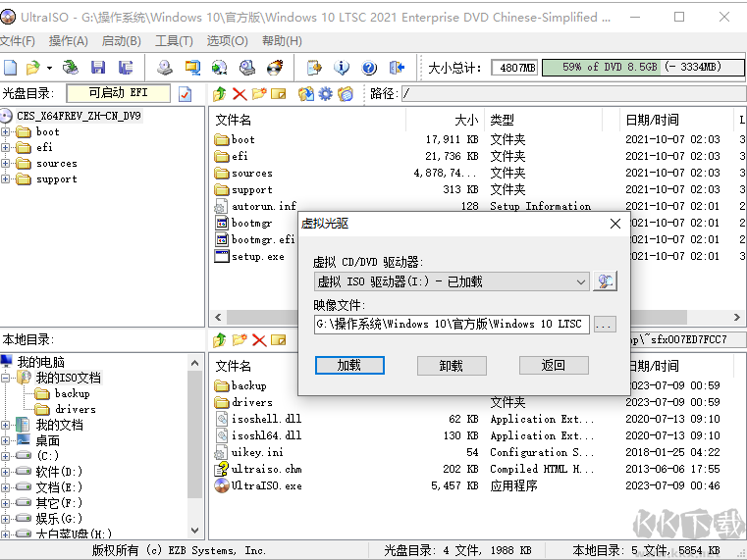Click the Convert image toolbar icon
The height and width of the screenshot is (560, 747).
(220, 68)
